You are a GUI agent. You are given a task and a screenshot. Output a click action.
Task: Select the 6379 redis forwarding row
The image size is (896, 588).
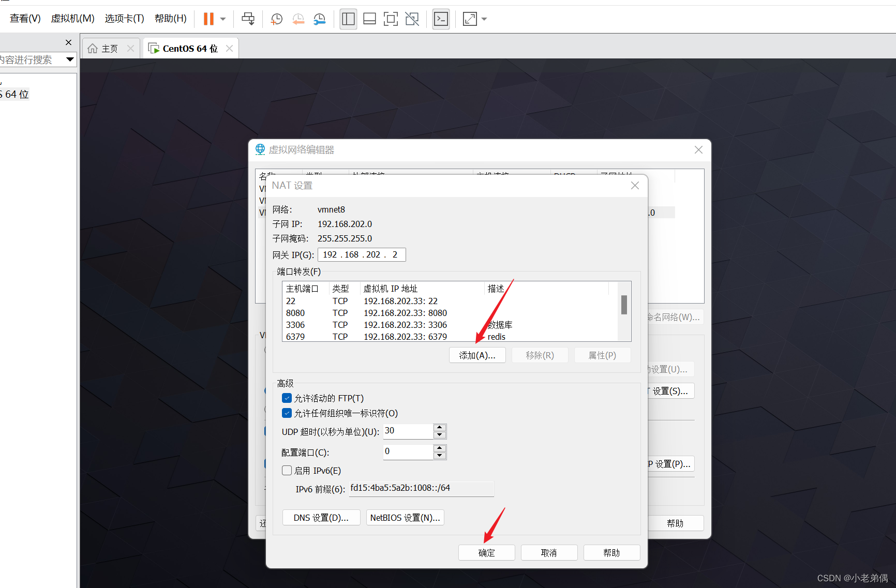click(x=450, y=337)
